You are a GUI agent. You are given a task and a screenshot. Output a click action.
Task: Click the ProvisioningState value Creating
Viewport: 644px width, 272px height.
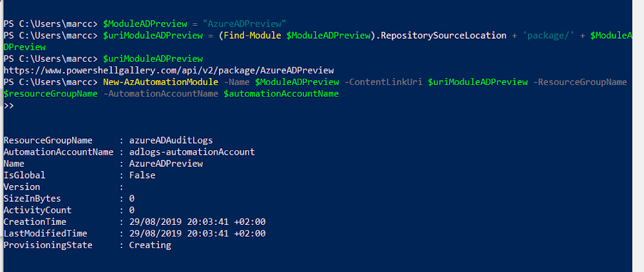click(x=150, y=246)
